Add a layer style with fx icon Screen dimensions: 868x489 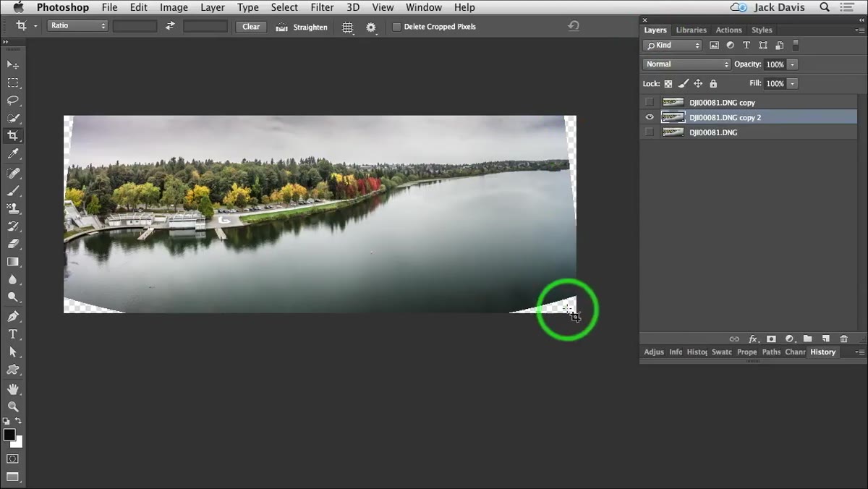point(753,339)
